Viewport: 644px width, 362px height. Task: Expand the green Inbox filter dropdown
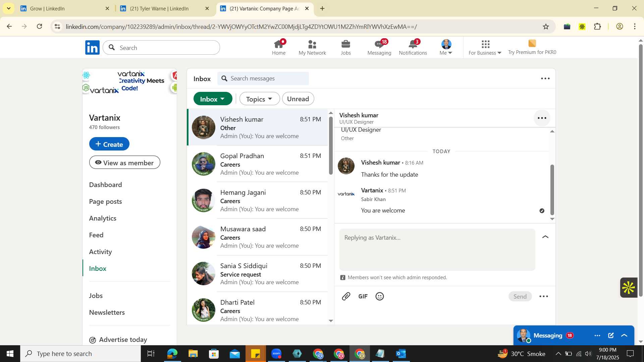213,99
